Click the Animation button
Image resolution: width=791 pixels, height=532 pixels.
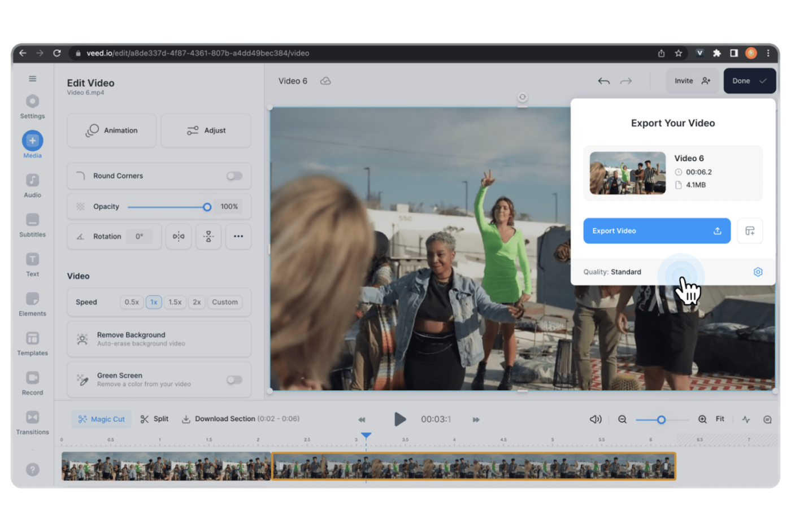111,130
